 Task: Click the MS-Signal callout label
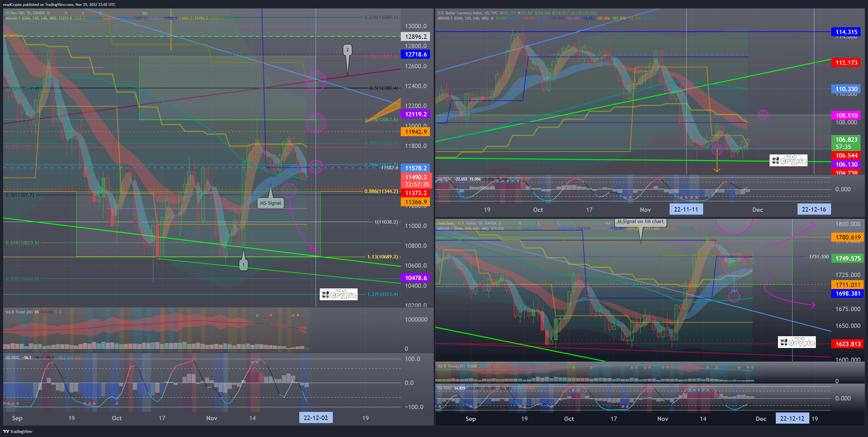270,203
